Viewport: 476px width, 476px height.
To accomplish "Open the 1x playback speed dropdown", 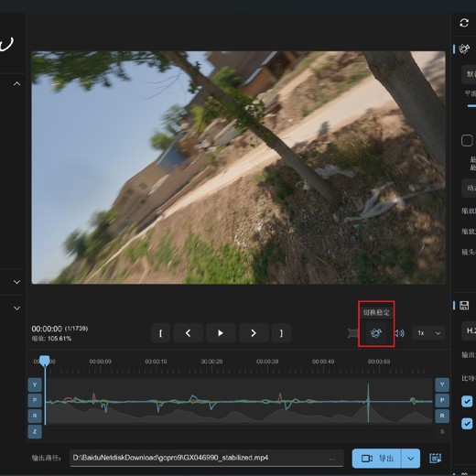I will point(428,333).
